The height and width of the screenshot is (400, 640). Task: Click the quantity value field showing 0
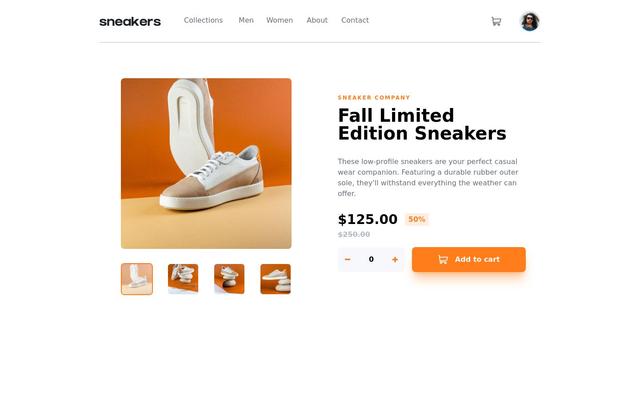[x=371, y=259]
